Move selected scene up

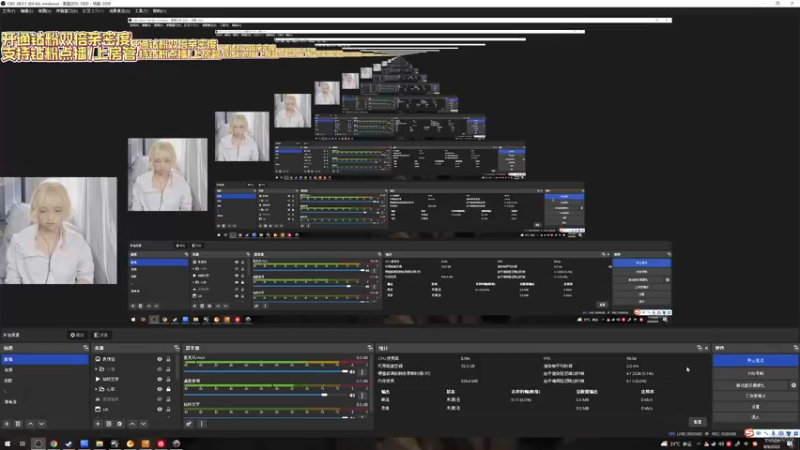[30, 424]
